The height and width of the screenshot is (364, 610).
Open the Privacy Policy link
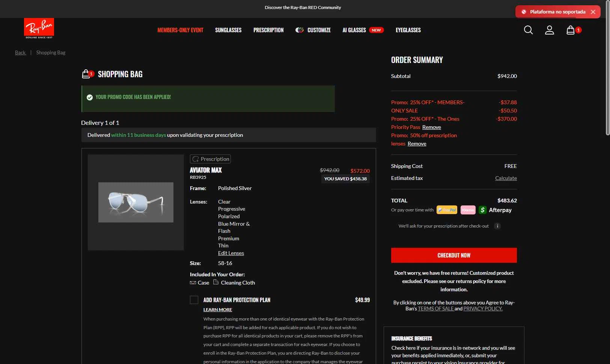tap(483, 309)
